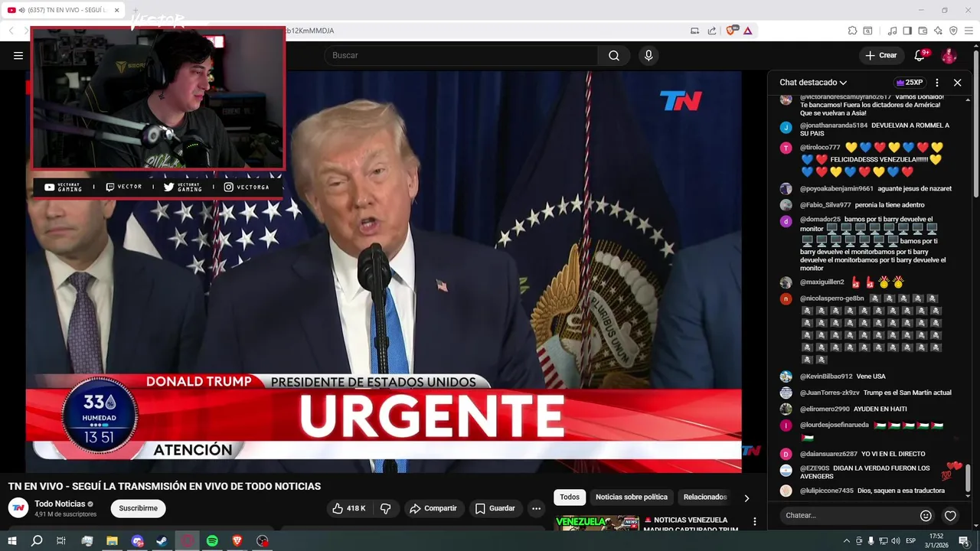
Task: Select the Relacionados filter chip
Action: (x=705, y=497)
